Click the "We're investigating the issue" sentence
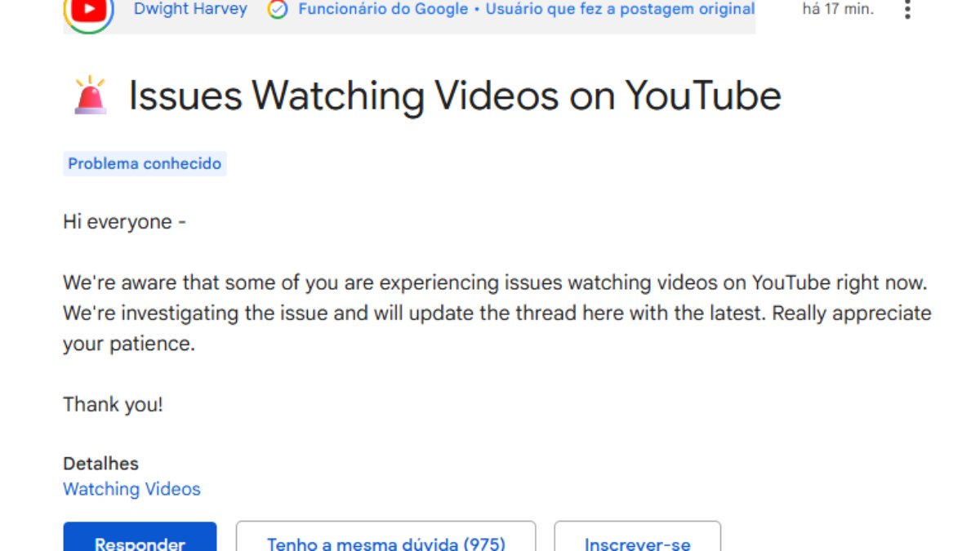Image resolution: width=980 pixels, height=551 pixels. point(497,313)
